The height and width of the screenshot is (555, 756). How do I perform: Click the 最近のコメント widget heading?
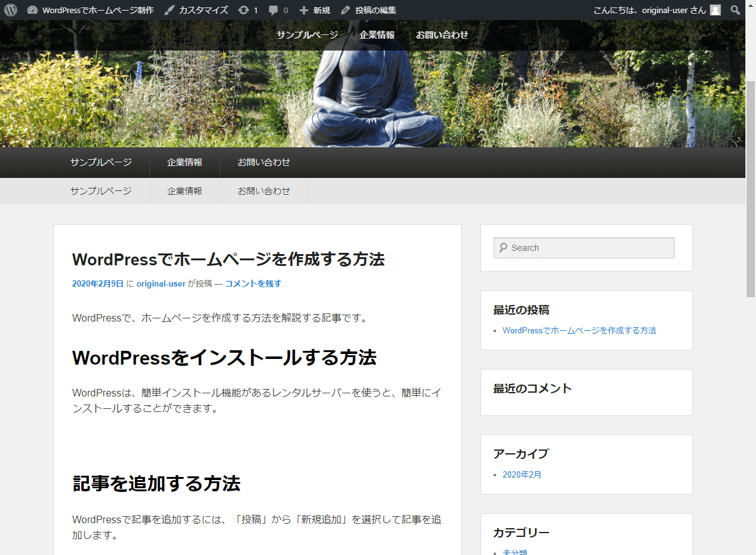click(x=532, y=388)
